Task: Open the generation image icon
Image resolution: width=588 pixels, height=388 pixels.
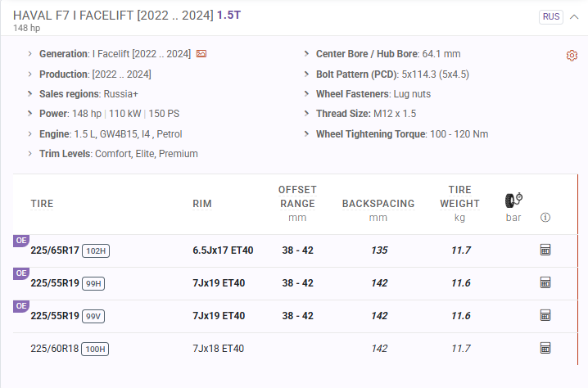Action: 201,54
